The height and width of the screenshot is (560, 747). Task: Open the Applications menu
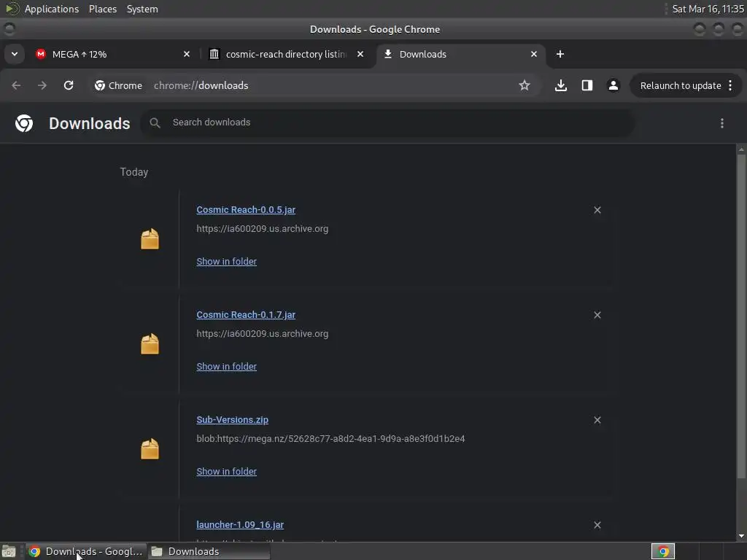(x=52, y=9)
